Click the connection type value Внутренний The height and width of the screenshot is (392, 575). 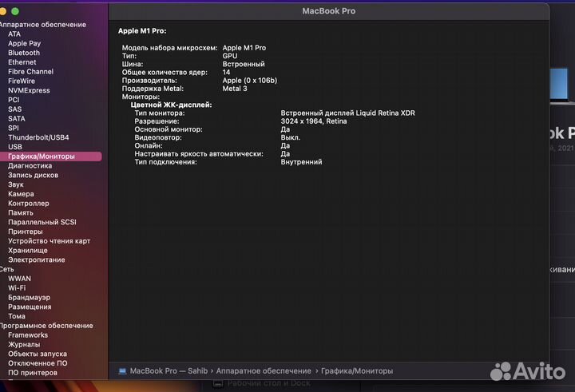pyautogui.click(x=301, y=162)
